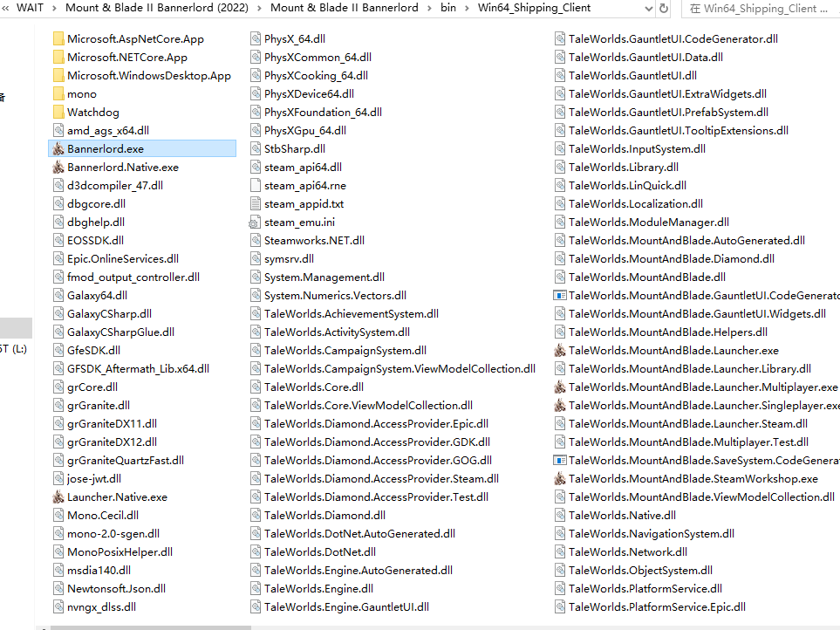Select TaleWorlds.LinQuick.dll file name
Screen dimensions: 840x630
tap(627, 185)
